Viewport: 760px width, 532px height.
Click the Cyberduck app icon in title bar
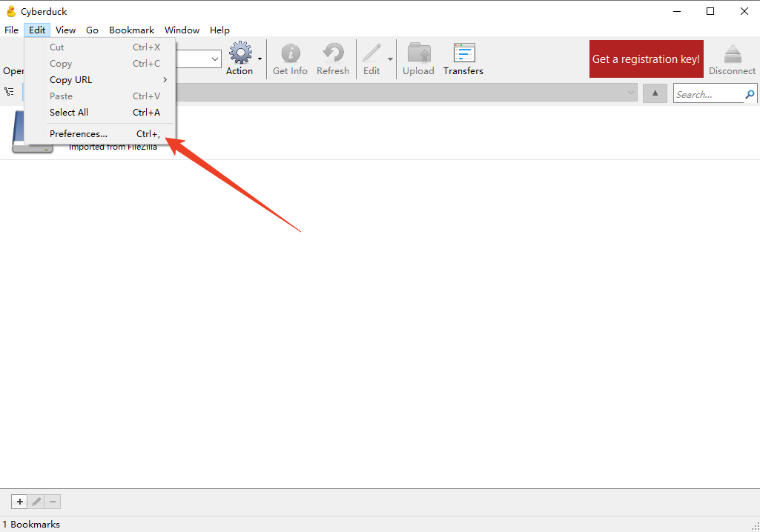[x=11, y=11]
